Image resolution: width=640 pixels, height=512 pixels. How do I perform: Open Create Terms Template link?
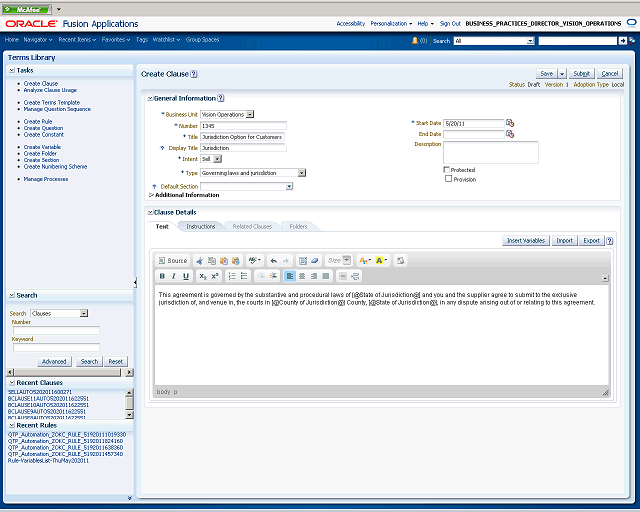[52, 102]
